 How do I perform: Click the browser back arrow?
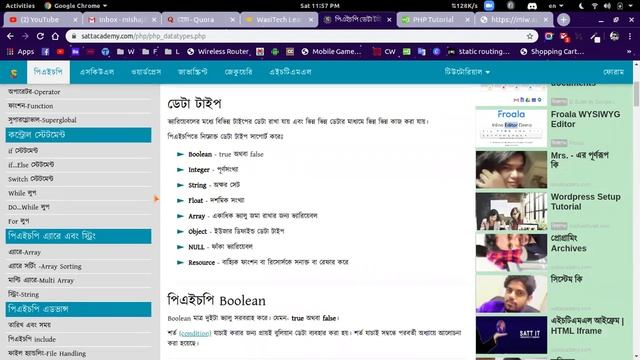10,36
